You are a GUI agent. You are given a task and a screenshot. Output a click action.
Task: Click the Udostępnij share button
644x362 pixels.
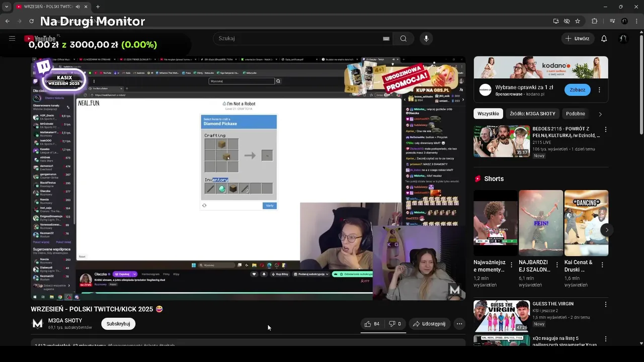429,324
